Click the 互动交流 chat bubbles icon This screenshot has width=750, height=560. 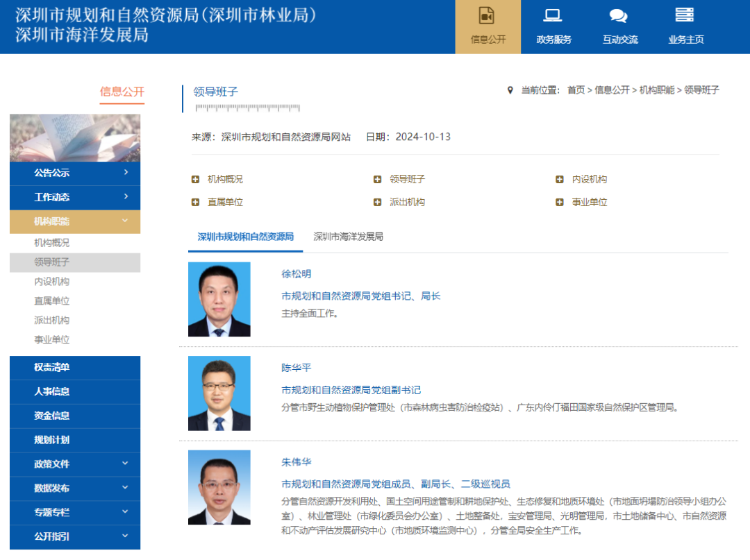pyautogui.click(x=618, y=16)
